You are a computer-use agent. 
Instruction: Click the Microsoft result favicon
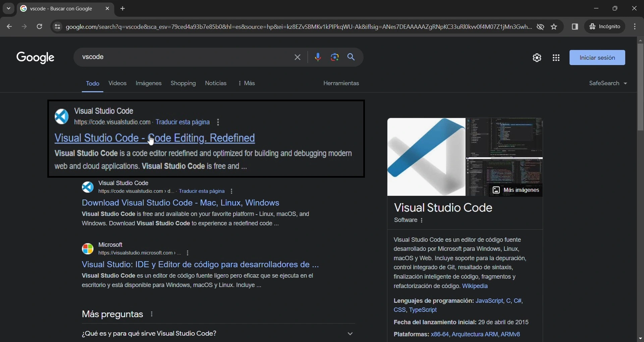pyautogui.click(x=88, y=249)
